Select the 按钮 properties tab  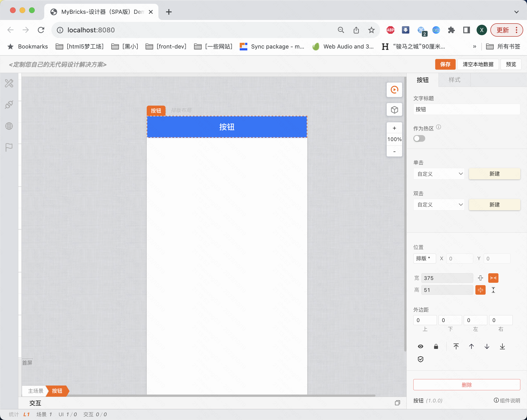(x=423, y=80)
